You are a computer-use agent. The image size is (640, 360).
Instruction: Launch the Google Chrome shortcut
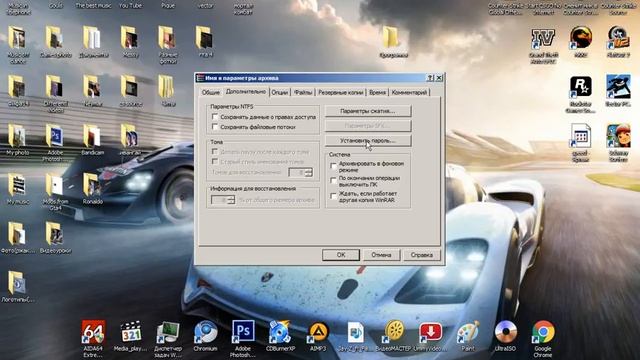[x=543, y=333]
